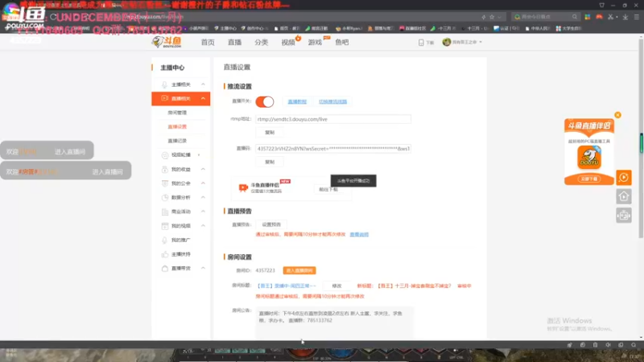Click 前往下载 beside 斗鱼直播伴侣
644x362 pixels.
pos(328,189)
